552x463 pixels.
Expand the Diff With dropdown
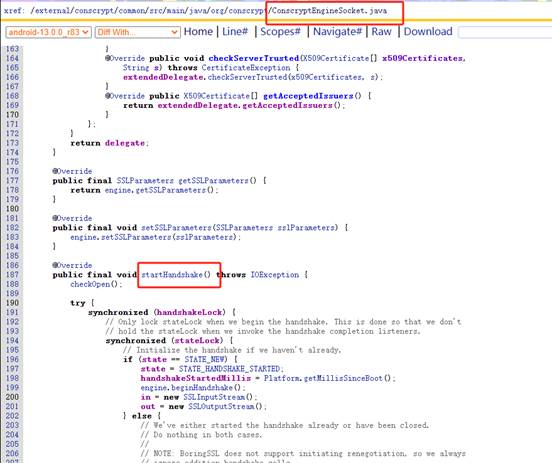(138, 32)
